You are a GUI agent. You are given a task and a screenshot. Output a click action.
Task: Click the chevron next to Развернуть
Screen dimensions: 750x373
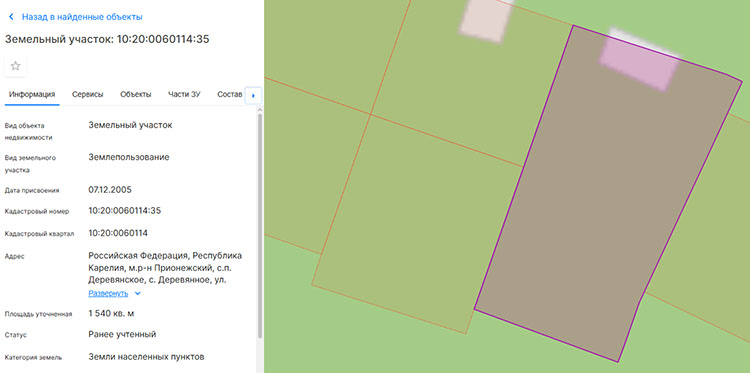pos(138,293)
